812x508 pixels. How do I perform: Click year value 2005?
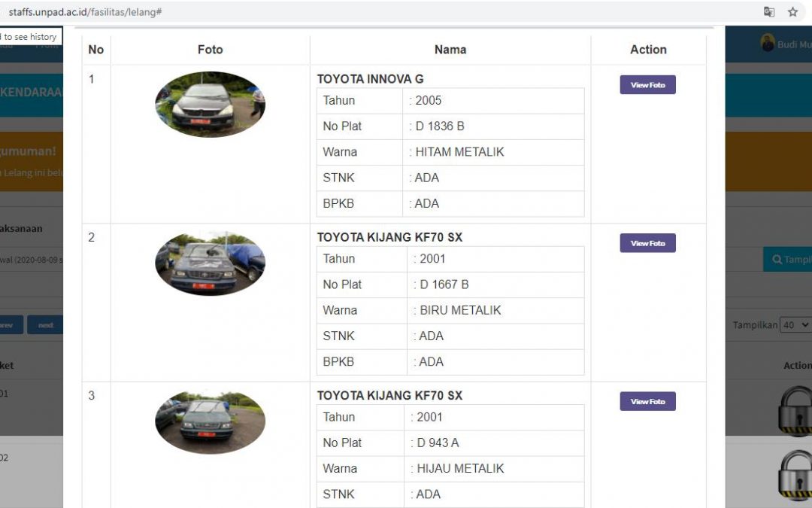pos(429,101)
